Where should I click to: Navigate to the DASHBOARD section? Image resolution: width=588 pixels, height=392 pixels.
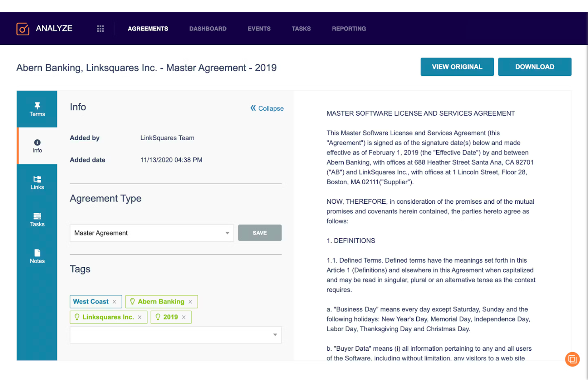tap(208, 28)
